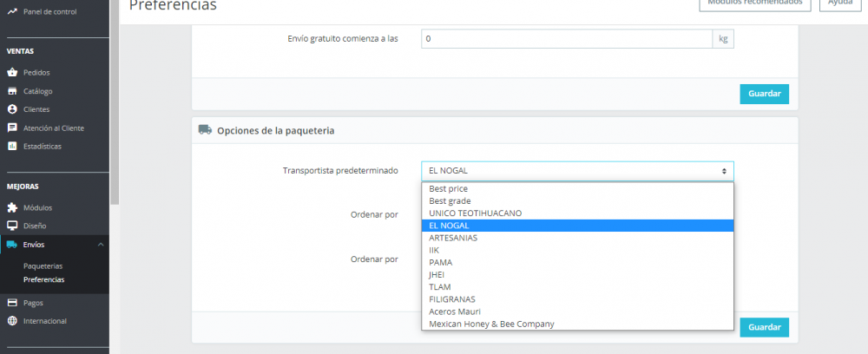The width and height of the screenshot is (868, 354).
Task: Select TLAM carrier option
Action: pos(577,287)
